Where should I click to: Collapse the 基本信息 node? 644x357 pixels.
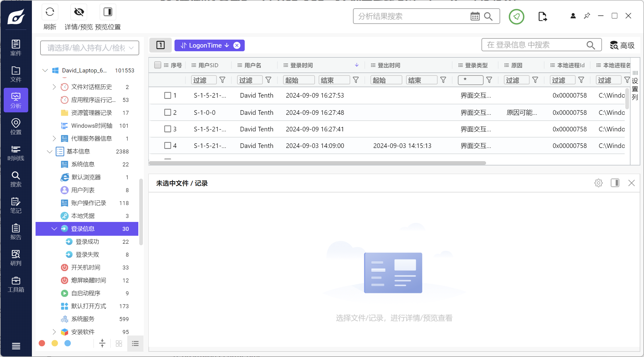pyautogui.click(x=50, y=151)
